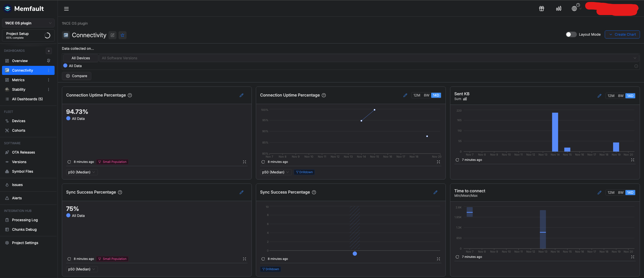The height and width of the screenshot is (278, 644).
Task: Open the Stability dashboard
Action: coord(19,89)
